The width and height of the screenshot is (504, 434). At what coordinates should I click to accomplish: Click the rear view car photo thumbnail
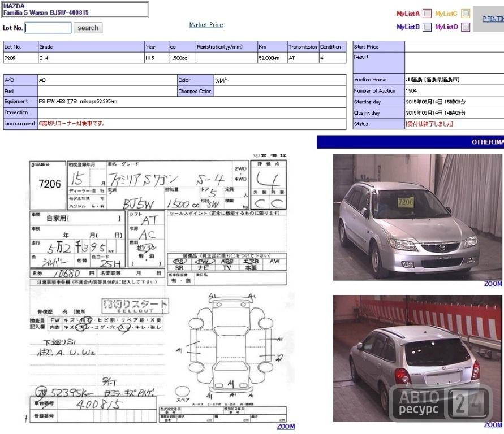[x=417, y=358]
